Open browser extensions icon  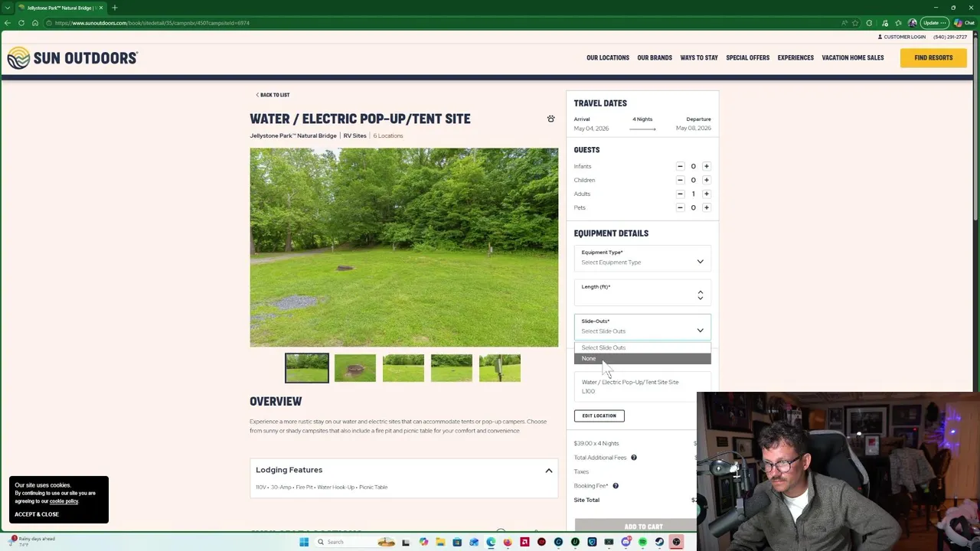click(869, 23)
